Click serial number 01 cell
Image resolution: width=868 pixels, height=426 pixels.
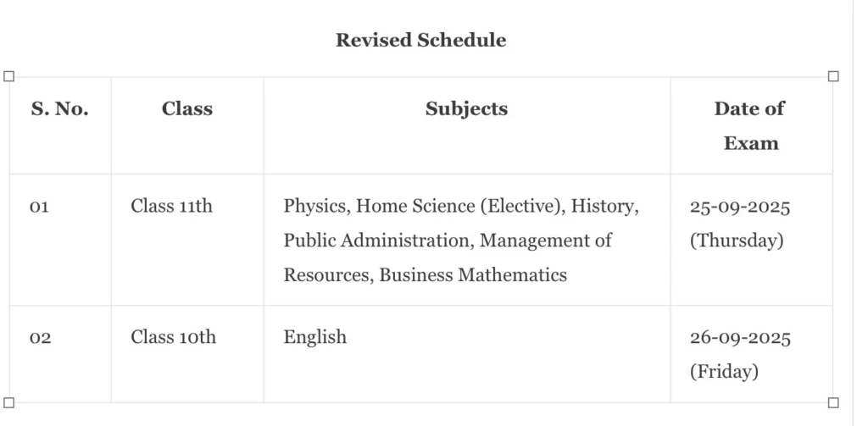coord(39,207)
